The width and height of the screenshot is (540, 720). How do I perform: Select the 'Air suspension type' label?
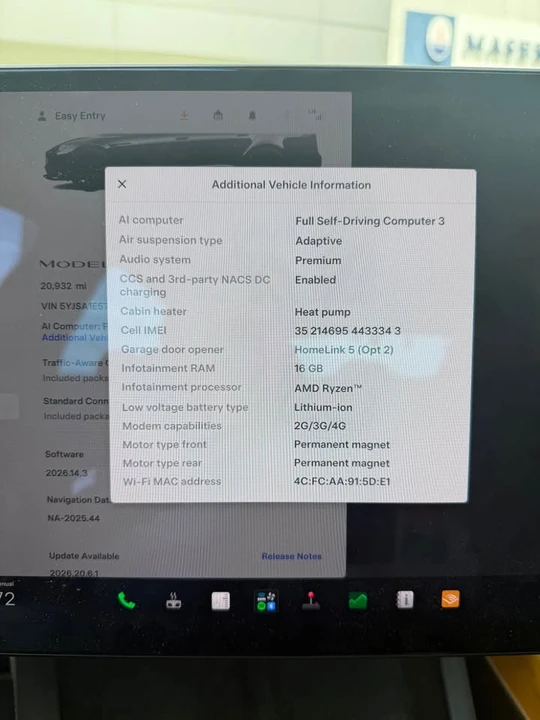click(x=171, y=240)
